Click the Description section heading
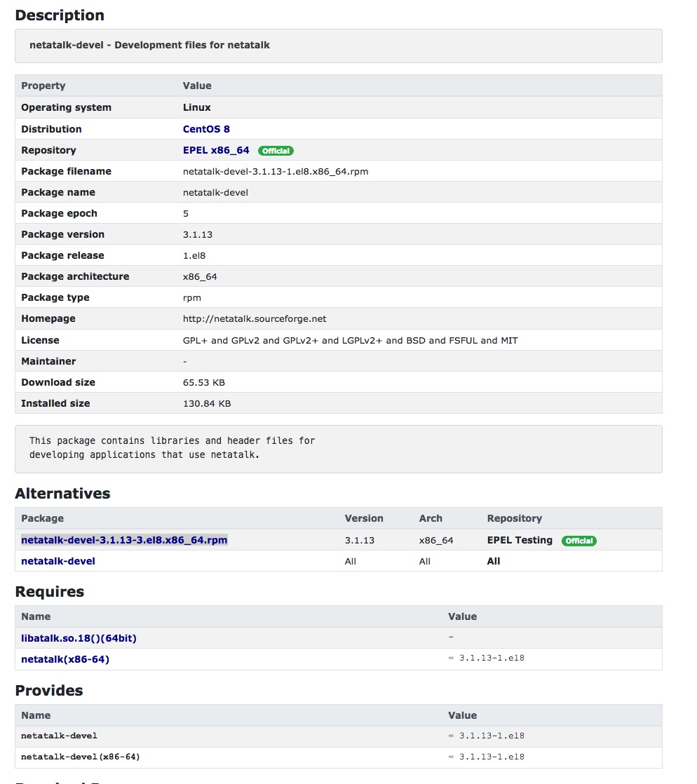 click(60, 15)
